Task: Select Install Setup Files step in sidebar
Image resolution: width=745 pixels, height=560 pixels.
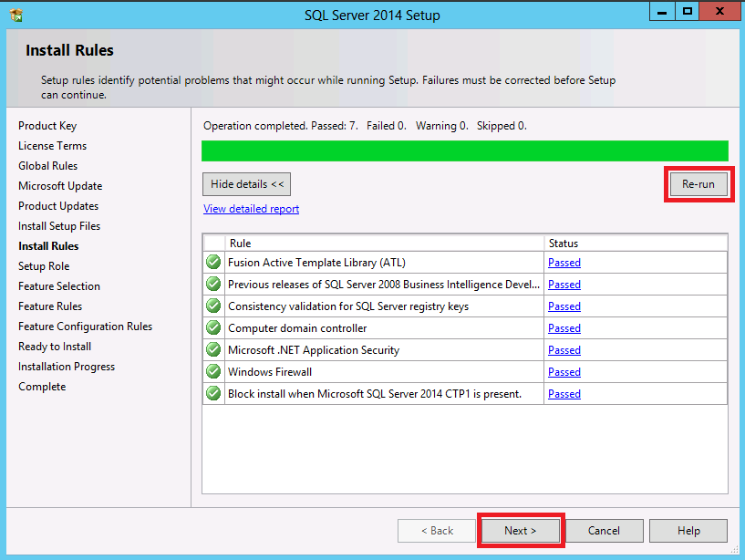Action: [59, 226]
